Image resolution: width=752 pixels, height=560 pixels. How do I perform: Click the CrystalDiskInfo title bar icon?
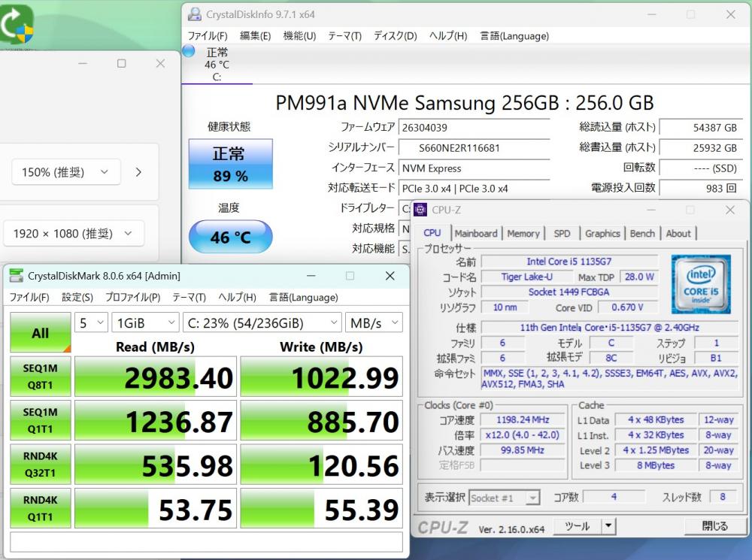pos(195,14)
